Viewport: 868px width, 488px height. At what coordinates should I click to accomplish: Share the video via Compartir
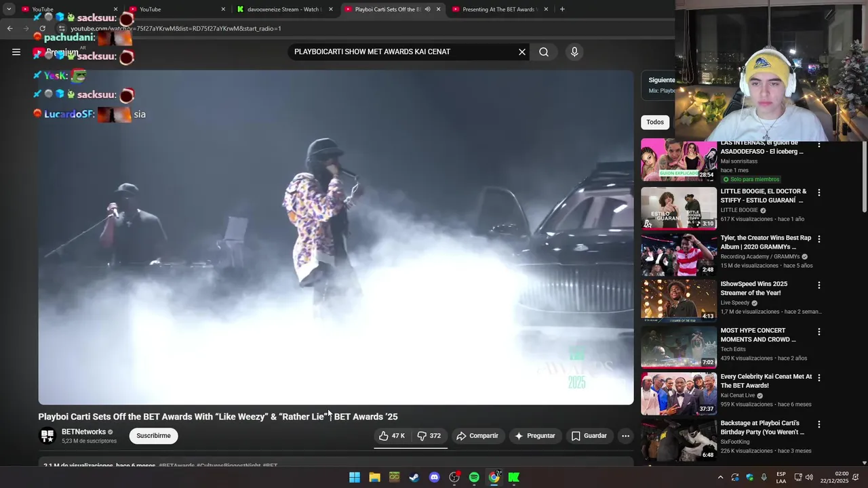pos(477,436)
